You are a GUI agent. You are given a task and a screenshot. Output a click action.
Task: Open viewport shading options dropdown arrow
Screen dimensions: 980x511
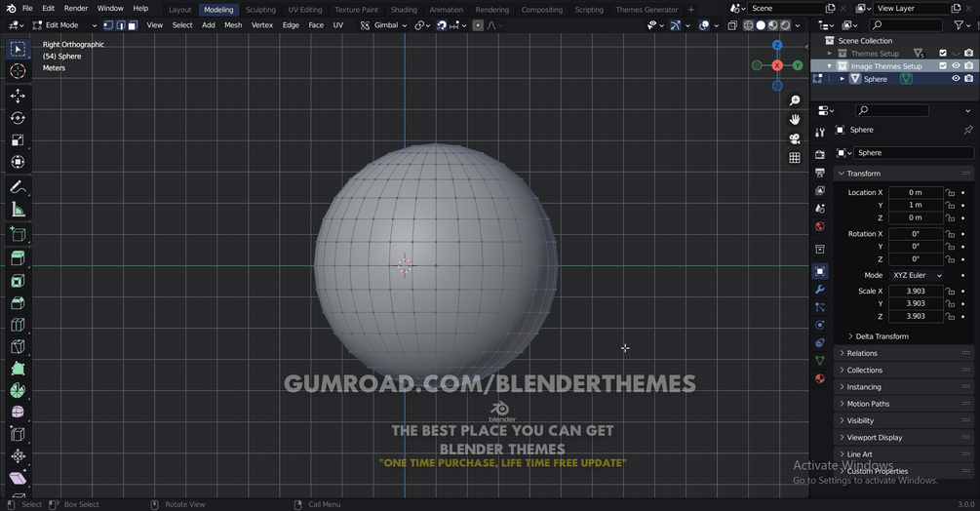798,25
